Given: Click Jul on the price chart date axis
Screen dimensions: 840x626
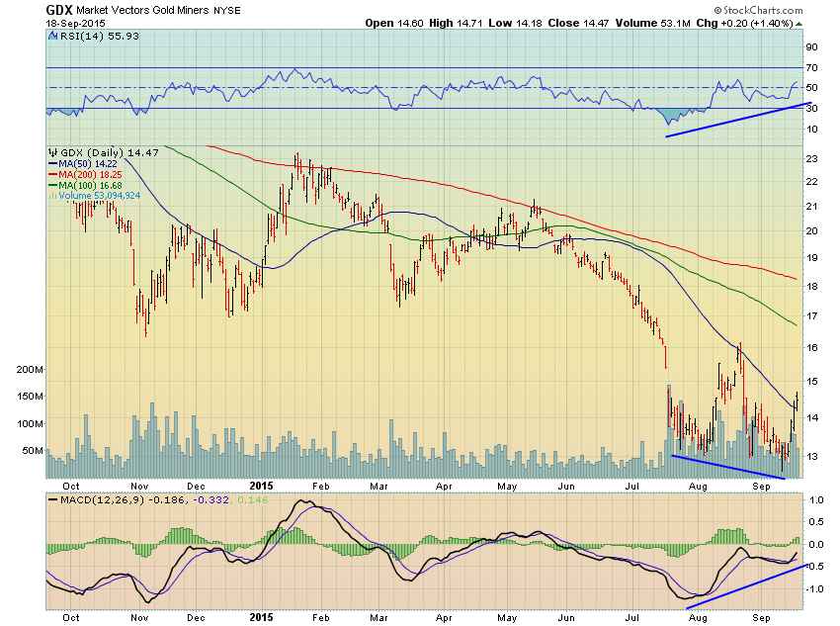Looking at the screenshot, I should click(632, 487).
